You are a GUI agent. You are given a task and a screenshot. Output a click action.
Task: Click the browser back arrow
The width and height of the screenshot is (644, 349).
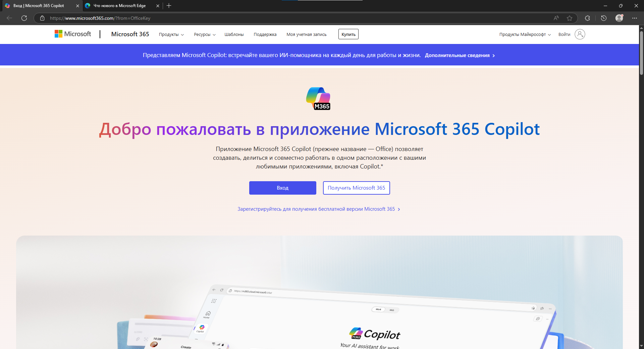click(9, 18)
